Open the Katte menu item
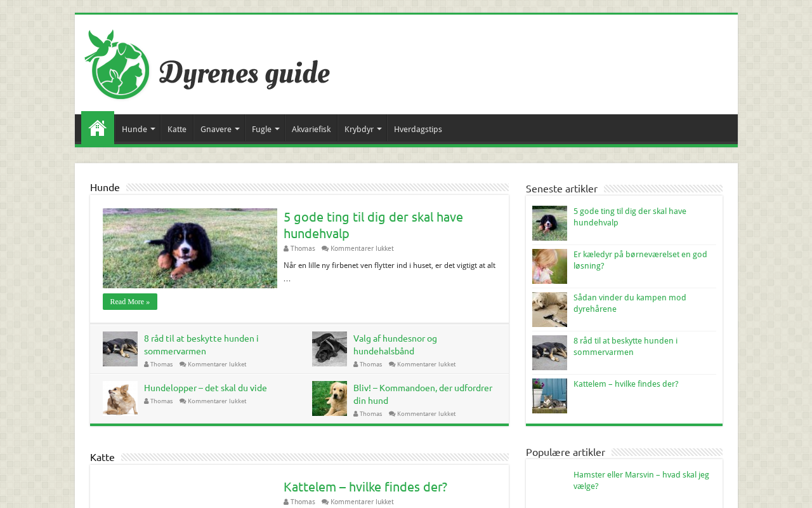 pos(177,130)
